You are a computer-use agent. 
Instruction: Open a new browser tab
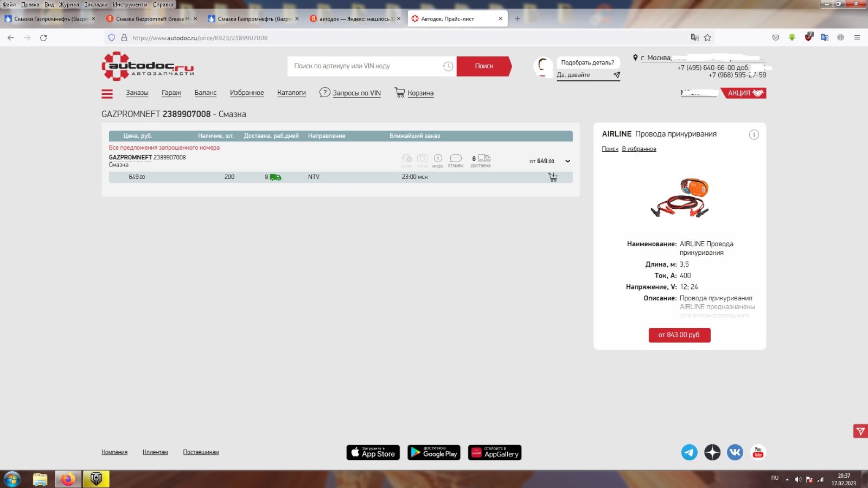(517, 18)
